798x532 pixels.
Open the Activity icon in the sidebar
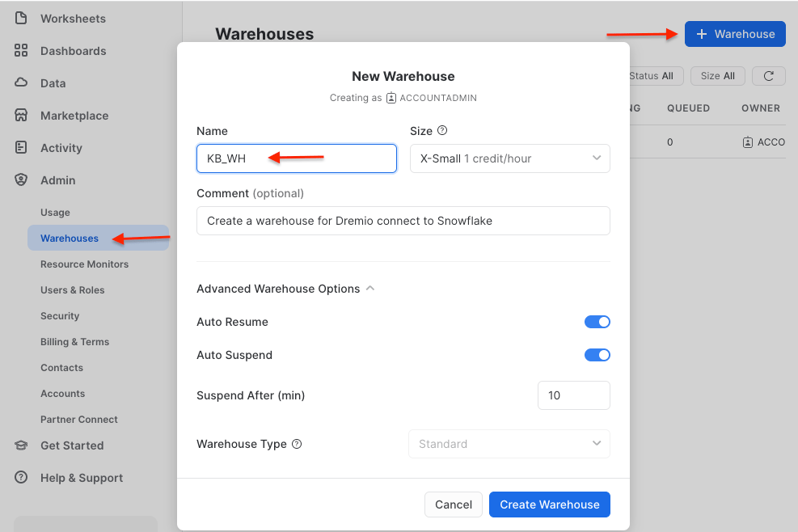tap(19, 147)
